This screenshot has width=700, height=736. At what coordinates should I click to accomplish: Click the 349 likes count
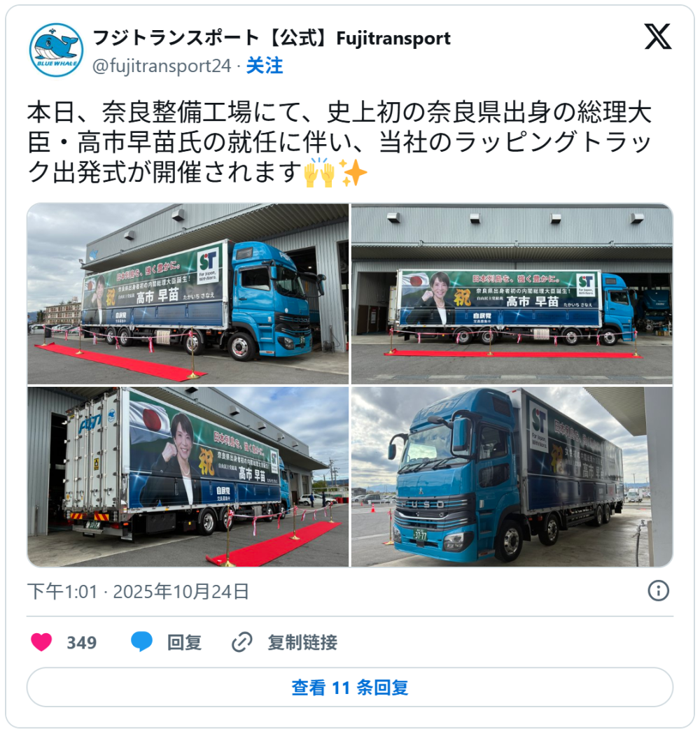[x=82, y=642]
